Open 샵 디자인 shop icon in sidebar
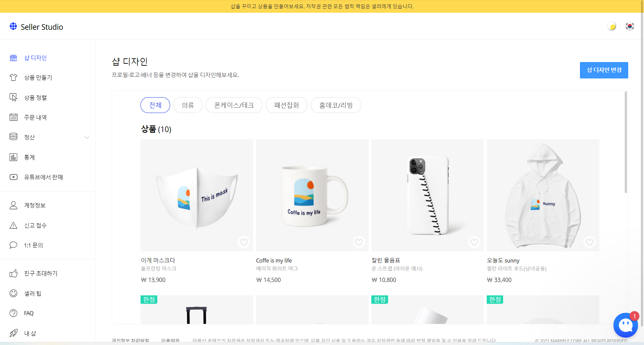Image resolution: width=644 pixels, height=345 pixels. point(13,58)
